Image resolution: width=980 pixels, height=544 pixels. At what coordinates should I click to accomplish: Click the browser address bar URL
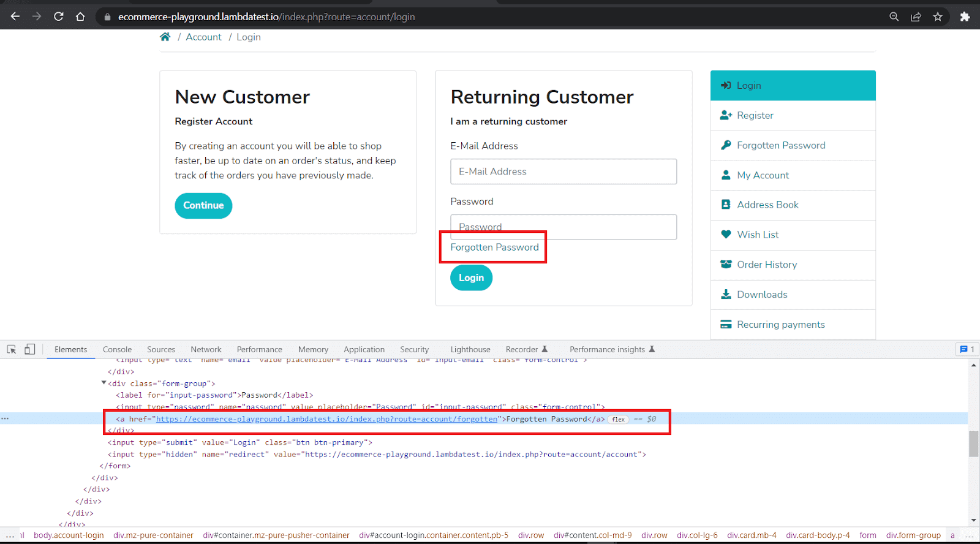266,17
